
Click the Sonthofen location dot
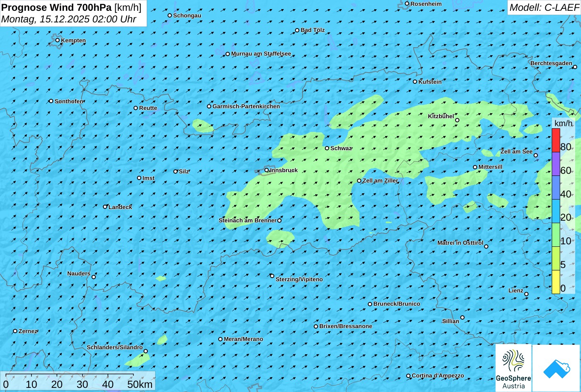51,101
